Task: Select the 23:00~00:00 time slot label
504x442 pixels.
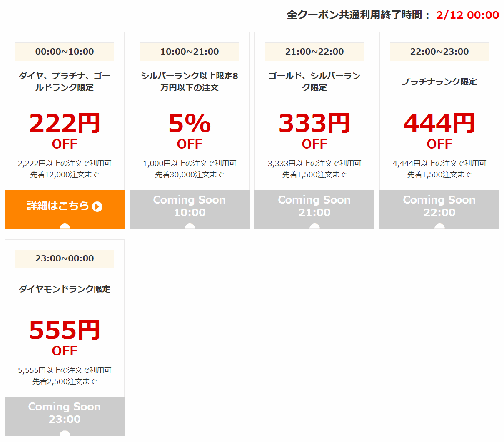Action: 65,258
